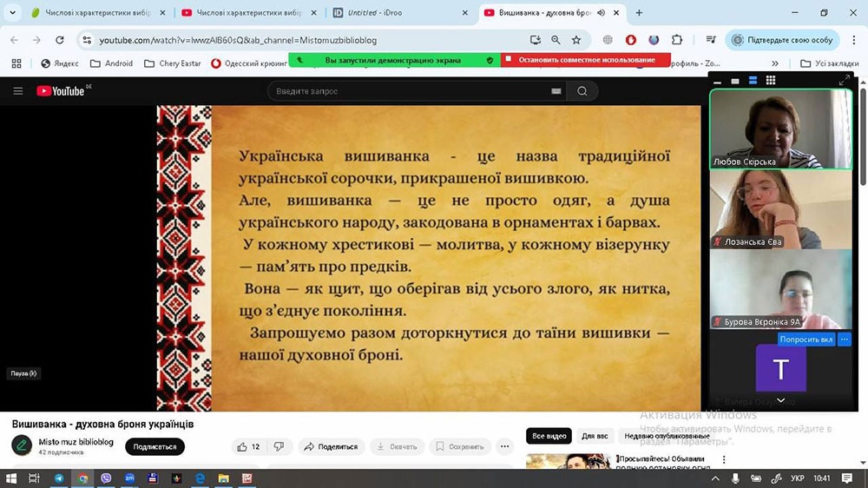Open the red Opera-style extension icon
This screenshot has height=488, width=868.
[x=630, y=40]
